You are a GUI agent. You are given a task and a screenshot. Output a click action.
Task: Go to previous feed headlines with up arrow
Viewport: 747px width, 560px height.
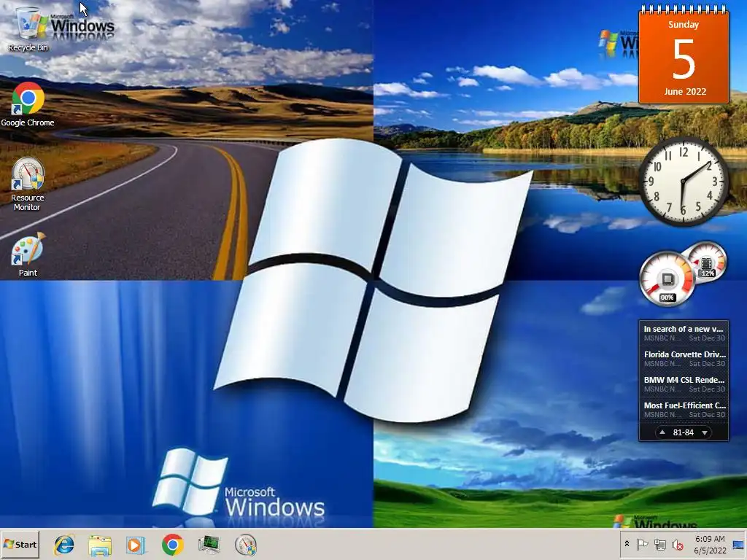[x=662, y=432]
